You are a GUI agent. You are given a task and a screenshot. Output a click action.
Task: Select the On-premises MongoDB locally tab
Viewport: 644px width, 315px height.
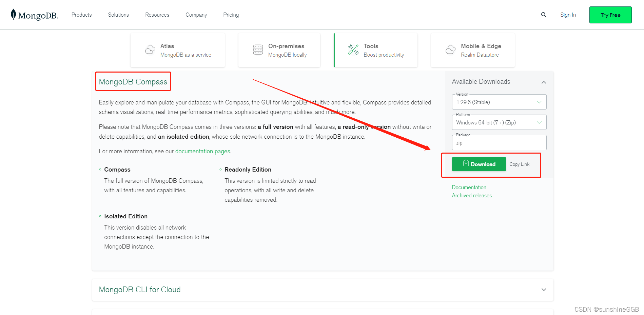click(x=279, y=50)
